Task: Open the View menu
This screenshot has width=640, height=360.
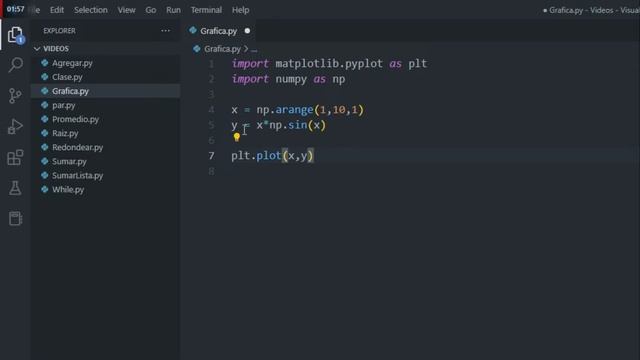Action: coord(127,10)
